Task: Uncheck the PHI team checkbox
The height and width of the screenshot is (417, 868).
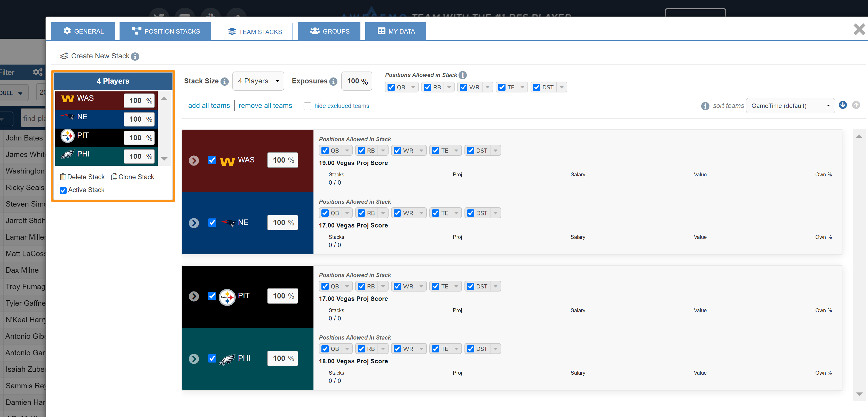Action: [x=212, y=358]
